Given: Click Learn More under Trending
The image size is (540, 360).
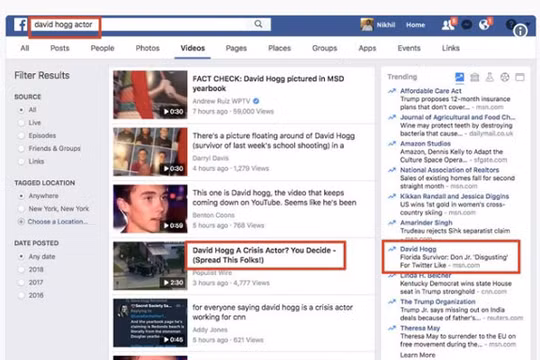Looking at the screenshot, I should [417, 355].
